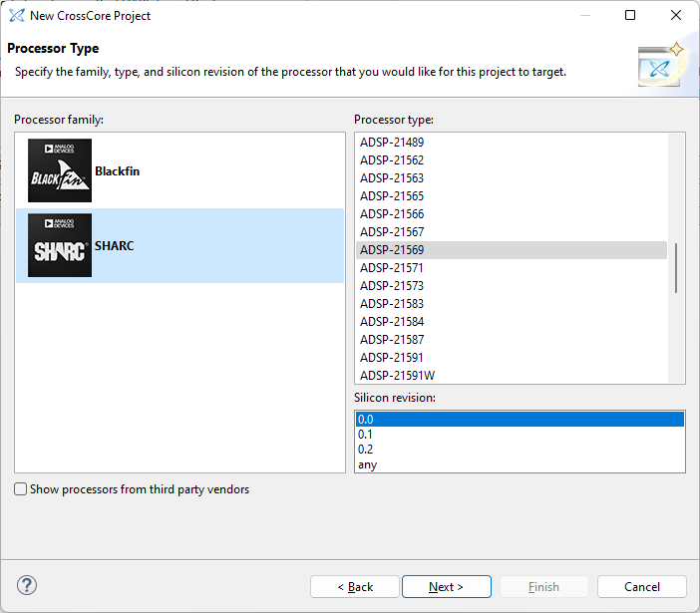Image resolution: width=700 pixels, height=613 pixels.
Task: Click the Next button
Action: (446, 587)
